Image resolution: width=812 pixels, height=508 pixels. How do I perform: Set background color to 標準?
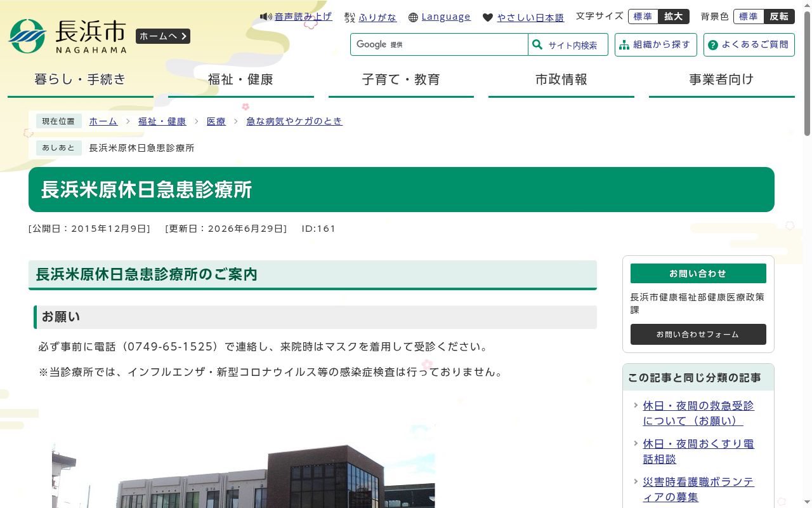point(749,17)
